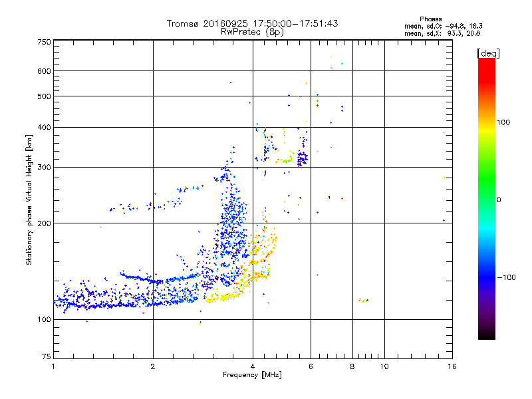Click the title "Tromsø 20160925 17:50:00-17:51:43"

(x=253, y=23)
